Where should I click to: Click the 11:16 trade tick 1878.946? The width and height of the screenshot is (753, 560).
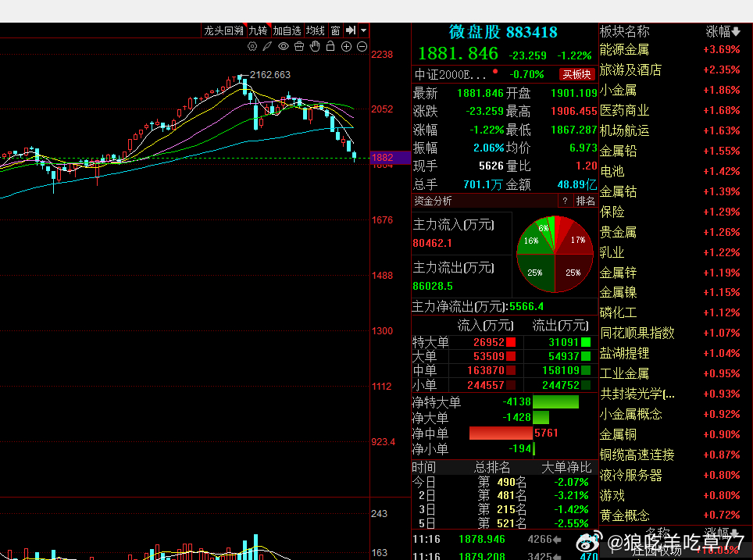[482, 540]
